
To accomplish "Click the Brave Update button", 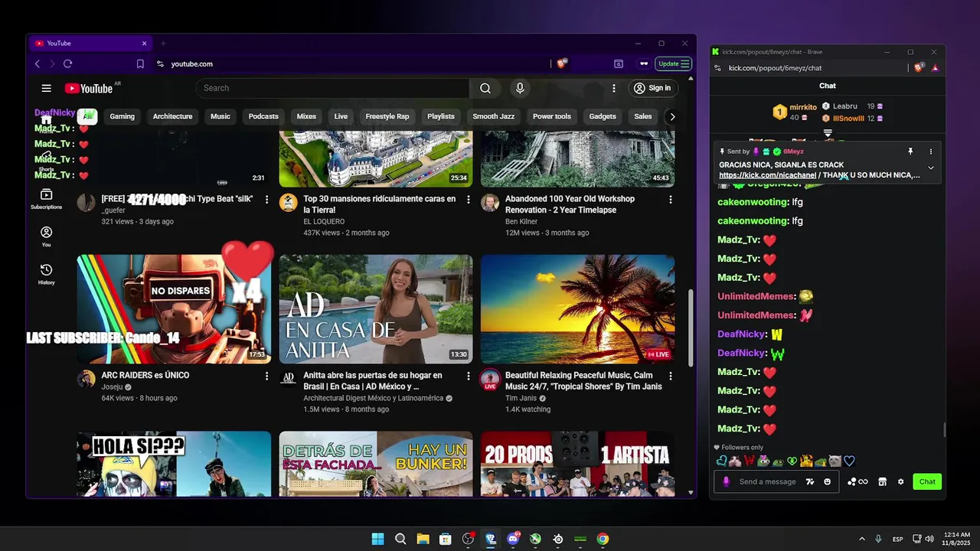I will click(x=674, y=64).
